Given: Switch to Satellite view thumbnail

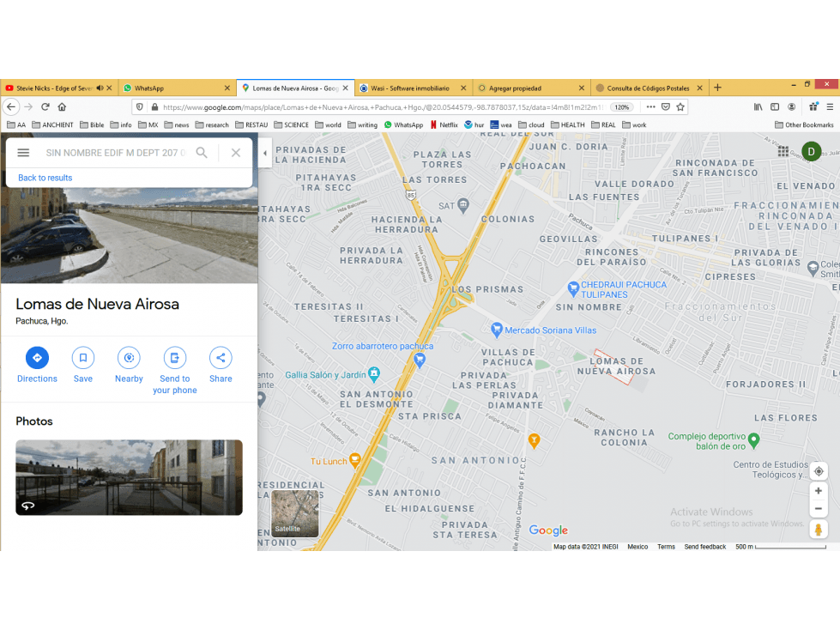Looking at the screenshot, I should click(x=295, y=512).
